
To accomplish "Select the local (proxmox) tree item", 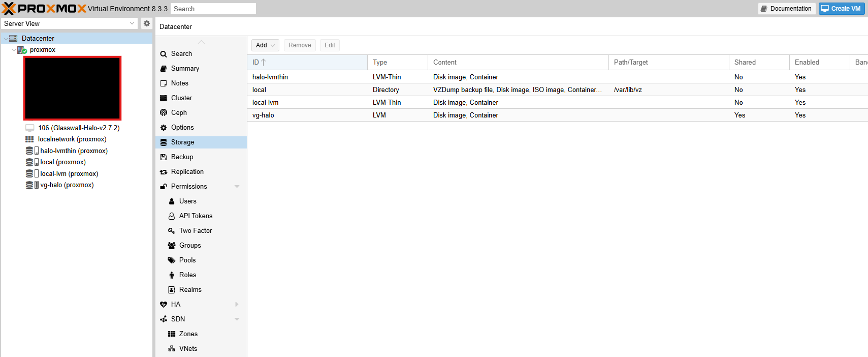I will pos(63,162).
